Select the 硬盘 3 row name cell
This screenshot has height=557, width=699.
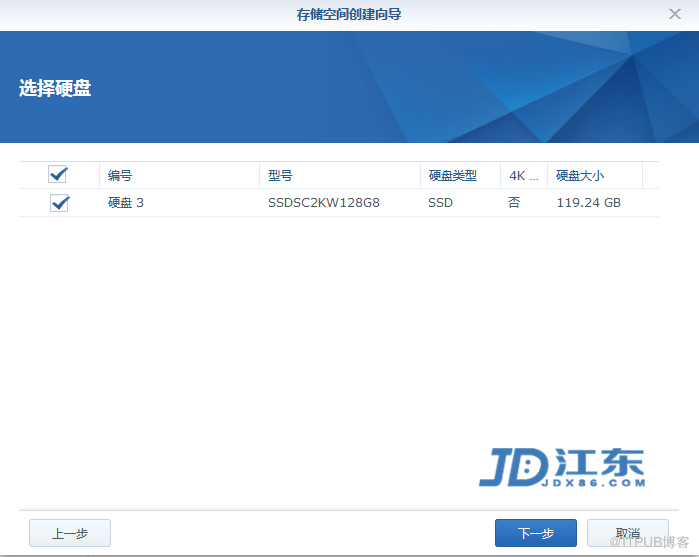click(126, 203)
